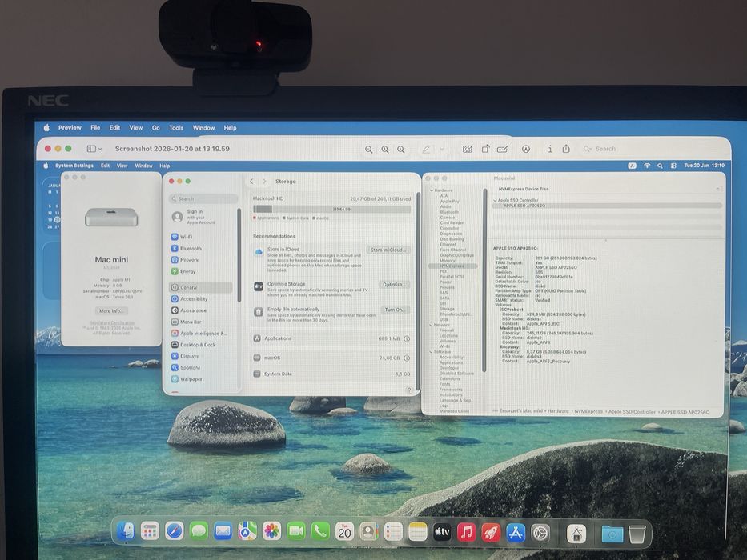Open the Go menu
This screenshot has height=560, width=747.
pos(156,128)
